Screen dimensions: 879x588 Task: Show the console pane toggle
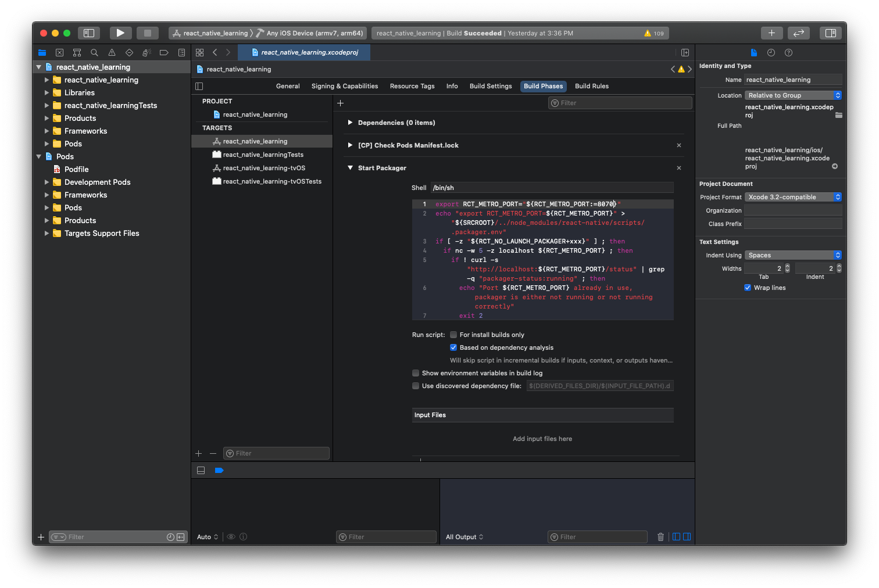(687, 537)
